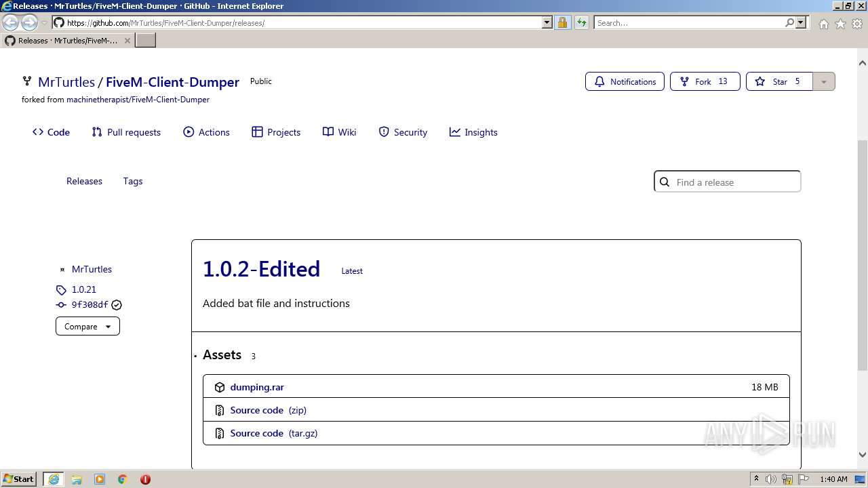The image size is (868, 488).
Task: Click the verified commit checkmark icon
Action: (117, 305)
